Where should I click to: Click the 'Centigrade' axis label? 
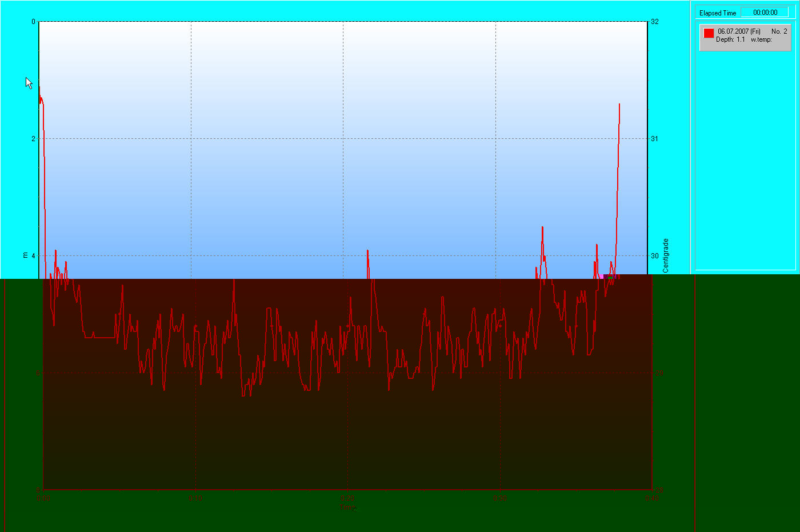click(x=665, y=255)
